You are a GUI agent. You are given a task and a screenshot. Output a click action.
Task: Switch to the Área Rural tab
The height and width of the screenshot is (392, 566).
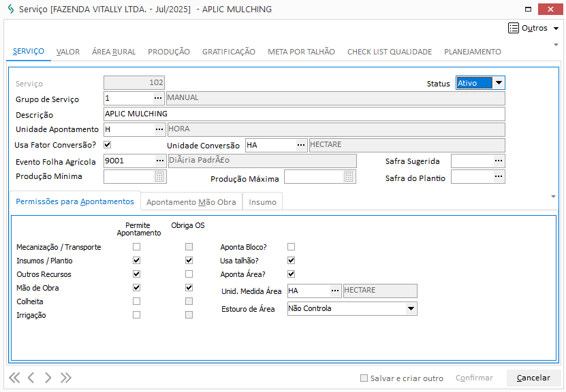[114, 52]
